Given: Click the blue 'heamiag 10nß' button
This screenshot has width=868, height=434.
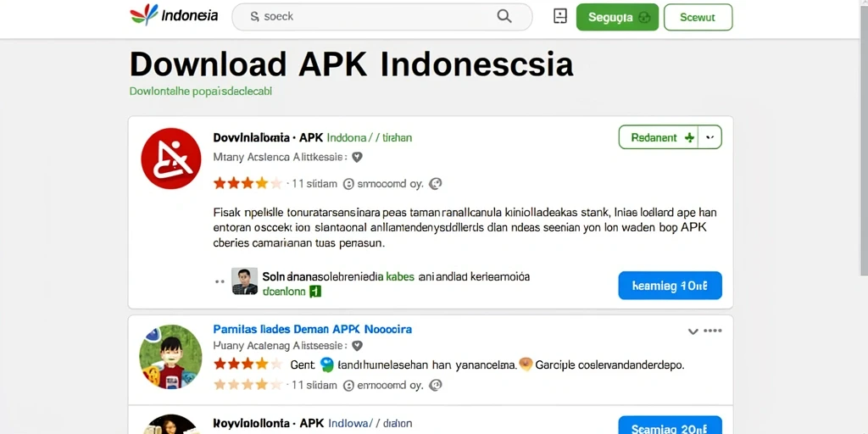Looking at the screenshot, I should pyautogui.click(x=670, y=286).
